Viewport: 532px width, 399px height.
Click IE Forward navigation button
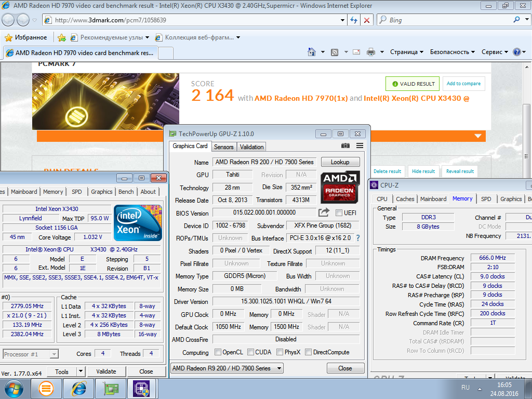(23, 20)
